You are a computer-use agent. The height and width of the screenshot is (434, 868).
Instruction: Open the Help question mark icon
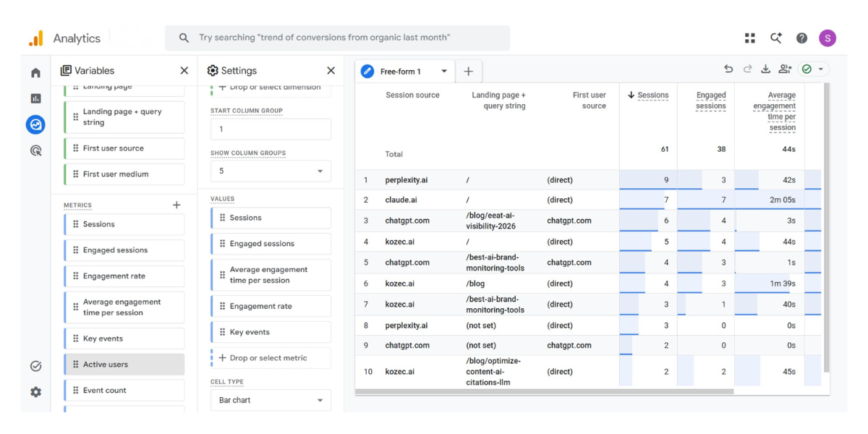(801, 38)
